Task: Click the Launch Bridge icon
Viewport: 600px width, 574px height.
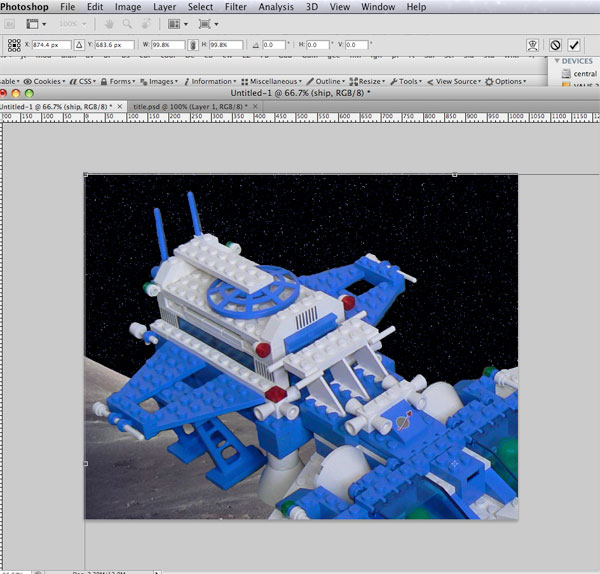Action: point(10,23)
